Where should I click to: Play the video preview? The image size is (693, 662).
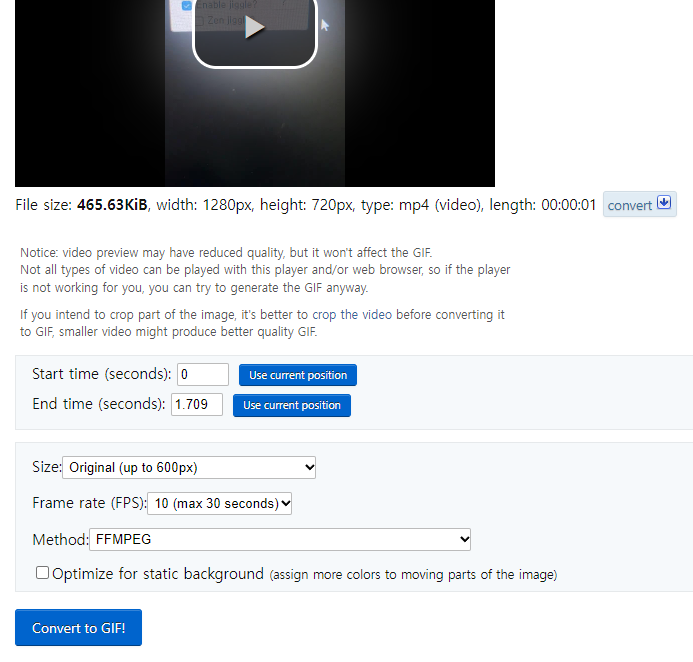click(x=255, y=28)
